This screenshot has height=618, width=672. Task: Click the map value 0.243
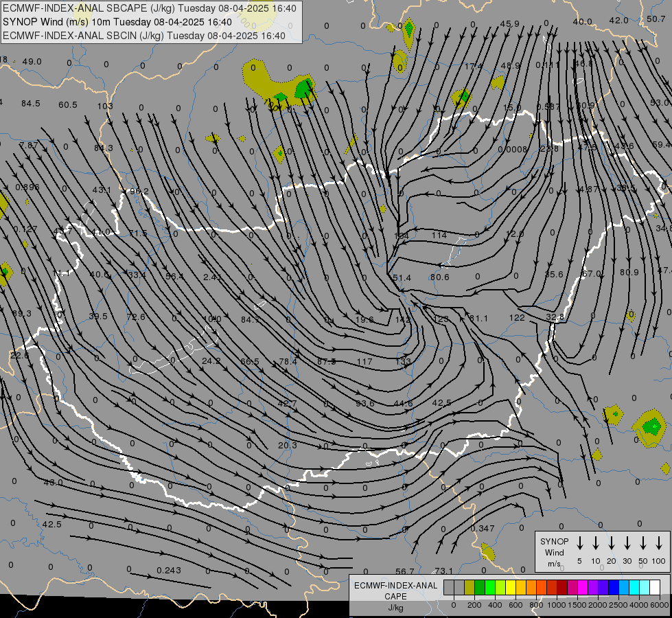[169, 571]
